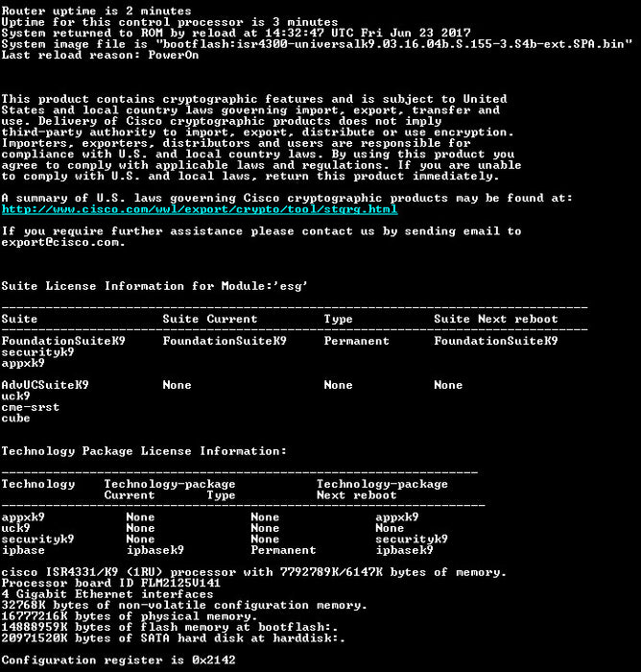Click 'ipbasek9' under Next reboot column
The width and height of the screenshot is (641, 672).
[405, 550]
